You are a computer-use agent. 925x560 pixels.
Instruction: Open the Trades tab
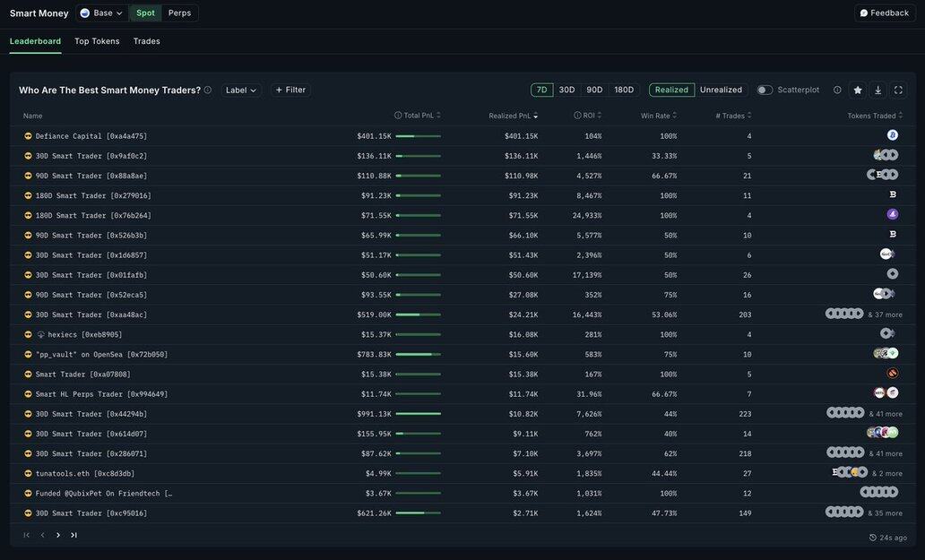[x=147, y=41]
